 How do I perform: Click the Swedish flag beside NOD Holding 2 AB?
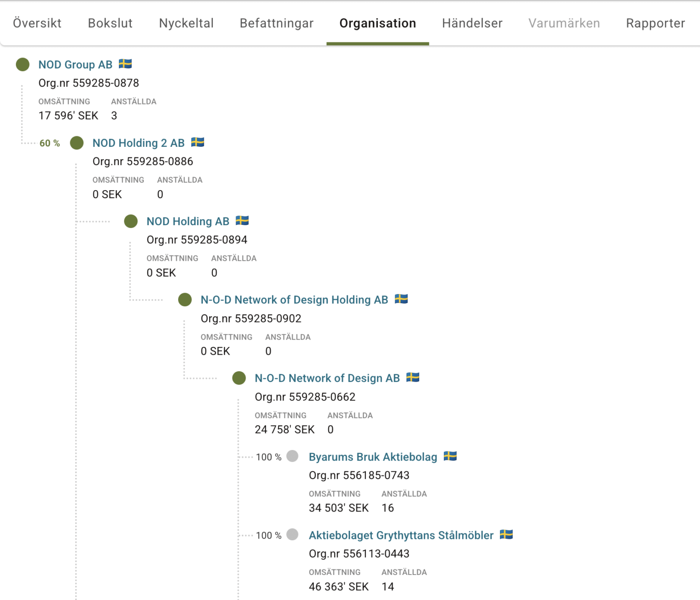coord(198,142)
